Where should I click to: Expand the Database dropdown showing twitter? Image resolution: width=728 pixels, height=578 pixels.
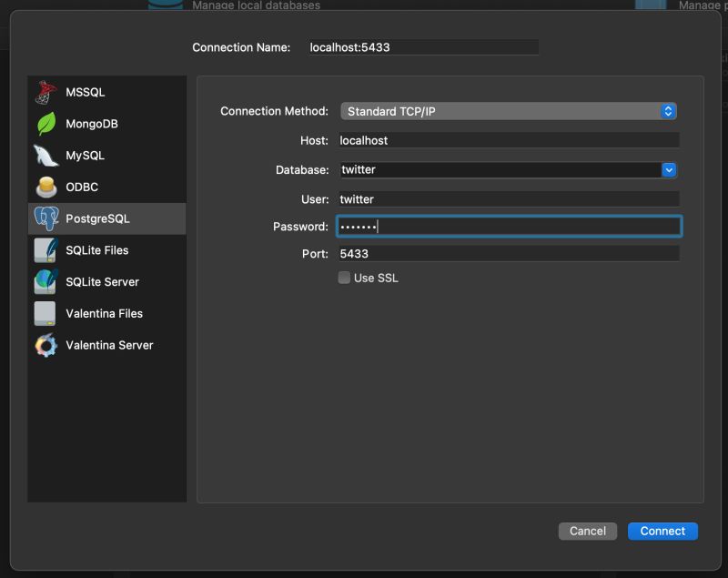[x=671, y=169]
